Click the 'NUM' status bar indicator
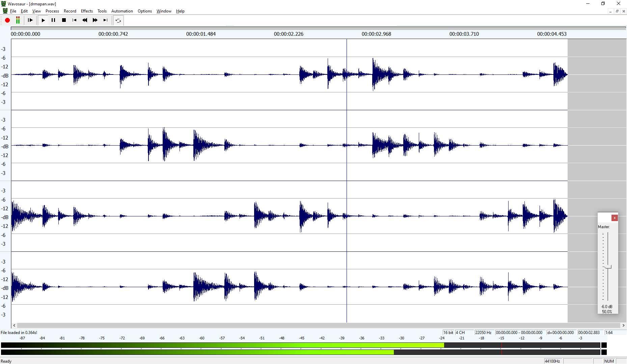Image resolution: width=627 pixels, height=364 pixels. (x=609, y=361)
